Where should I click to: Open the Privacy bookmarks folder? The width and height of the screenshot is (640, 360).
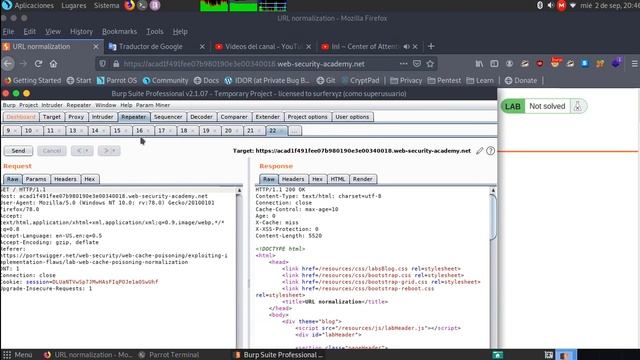[406, 81]
